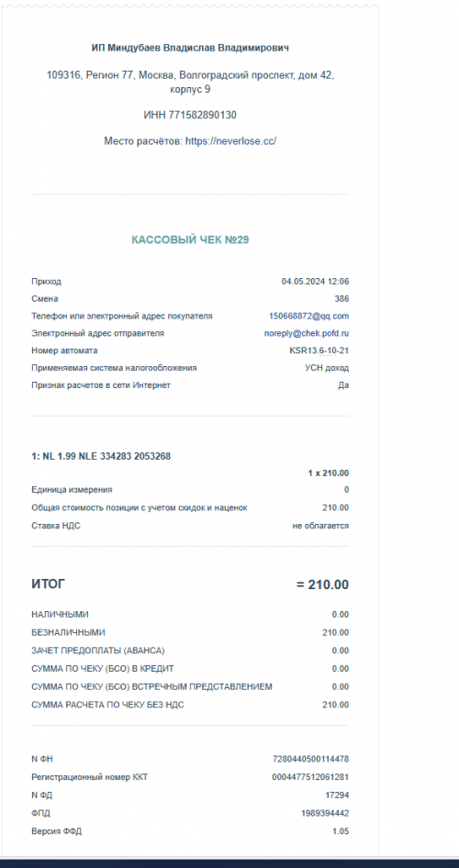Click the receipt date 04.05.2024 12:06
459x868 pixels.
pyautogui.click(x=315, y=281)
